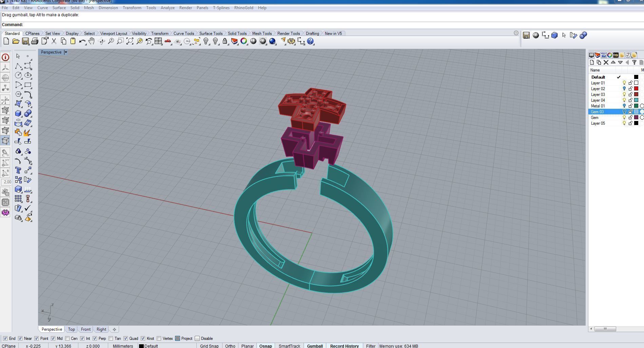The width and height of the screenshot is (644, 348).
Task: Select the Rotate View tool
Action: pos(101,41)
